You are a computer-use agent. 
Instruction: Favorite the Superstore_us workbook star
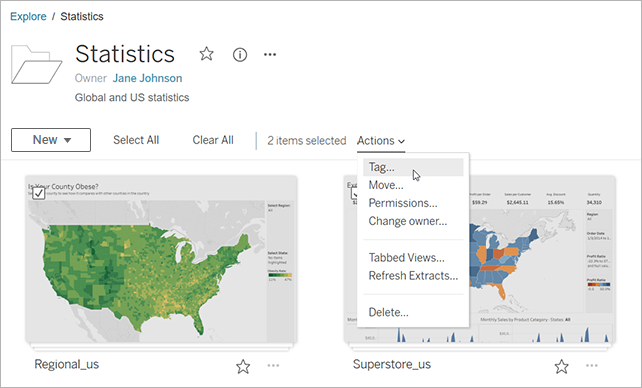pyautogui.click(x=561, y=366)
